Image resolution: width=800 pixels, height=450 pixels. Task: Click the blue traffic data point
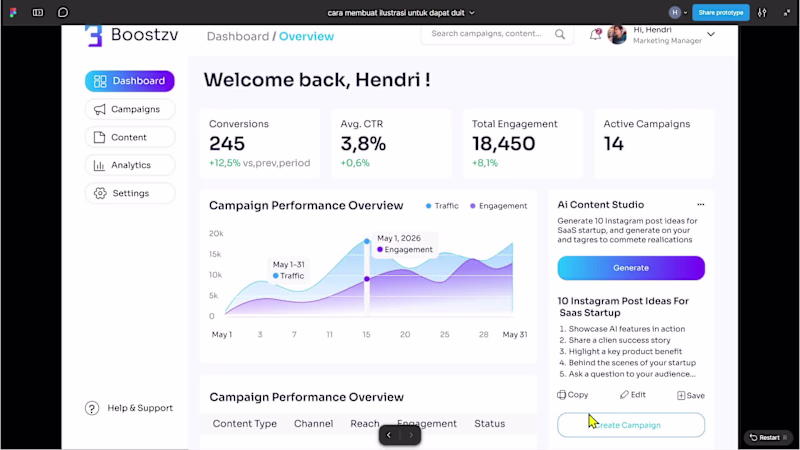(367, 241)
